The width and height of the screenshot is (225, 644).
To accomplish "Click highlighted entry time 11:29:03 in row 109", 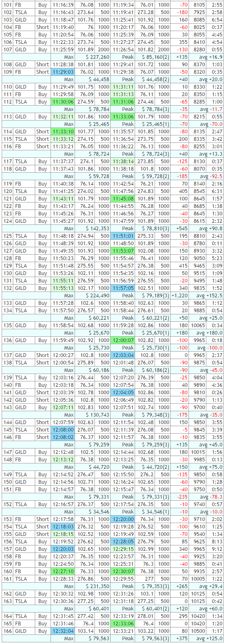I will (x=63, y=72).
